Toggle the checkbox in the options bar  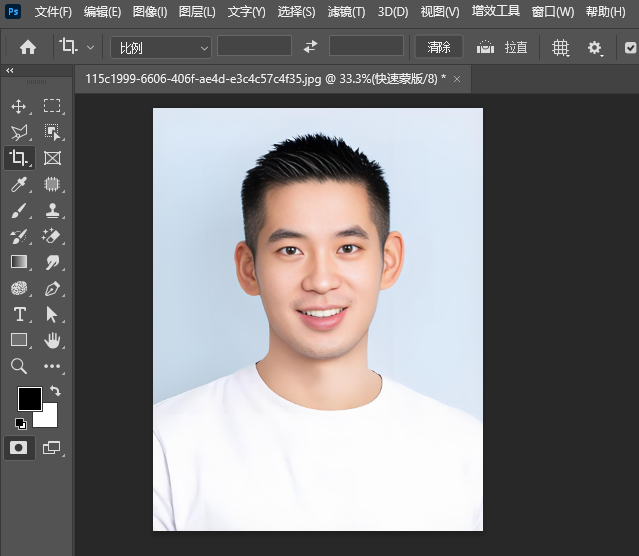630,47
